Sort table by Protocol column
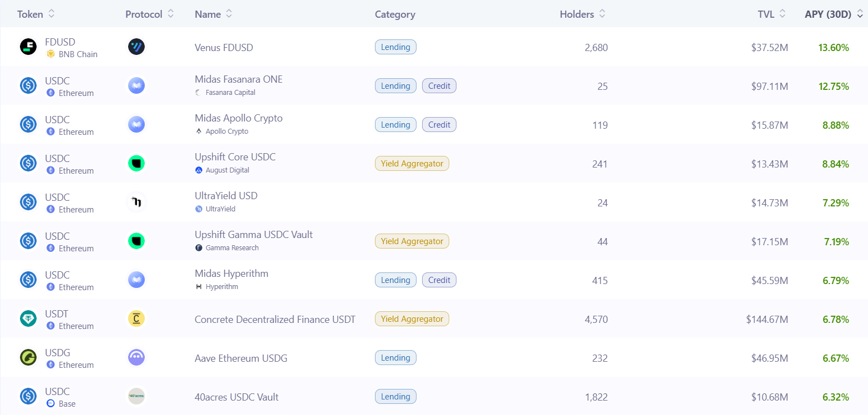Screen dimensions: 868x415 pyautogui.click(x=150, y=14)
